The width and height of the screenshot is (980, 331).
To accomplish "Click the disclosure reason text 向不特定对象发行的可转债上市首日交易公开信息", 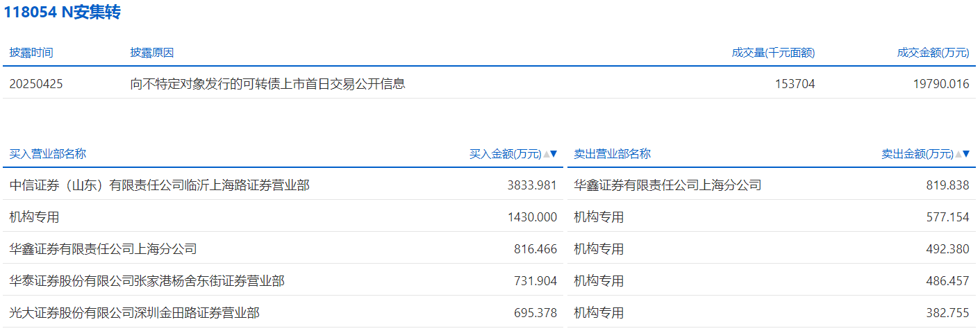I will tap(267, 84).
